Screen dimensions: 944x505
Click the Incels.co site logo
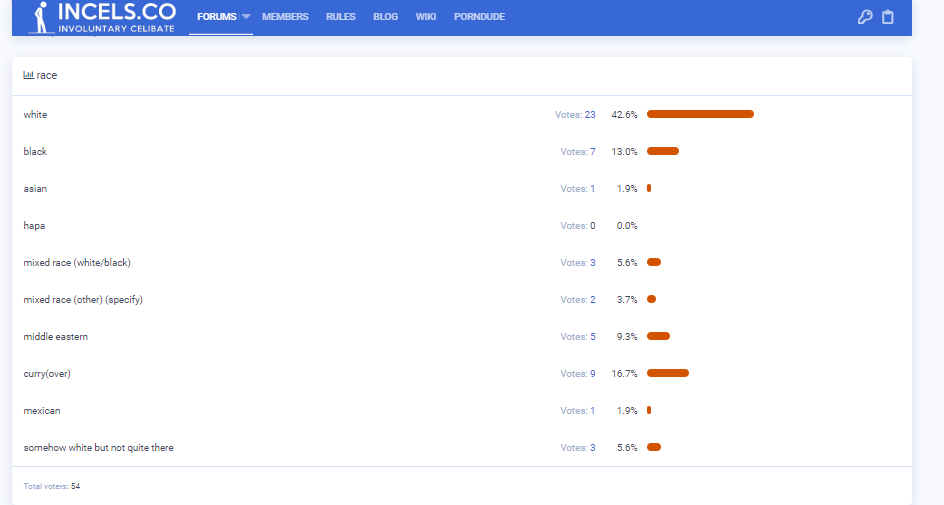[x=102, y=17]
